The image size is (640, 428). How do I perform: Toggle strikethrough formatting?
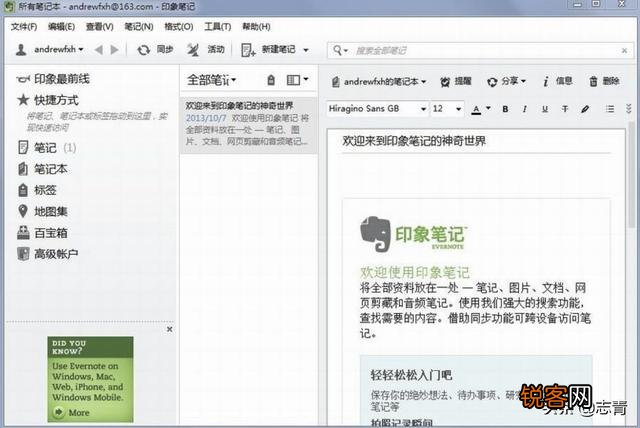pyautogui.click(x=565, y=109)
